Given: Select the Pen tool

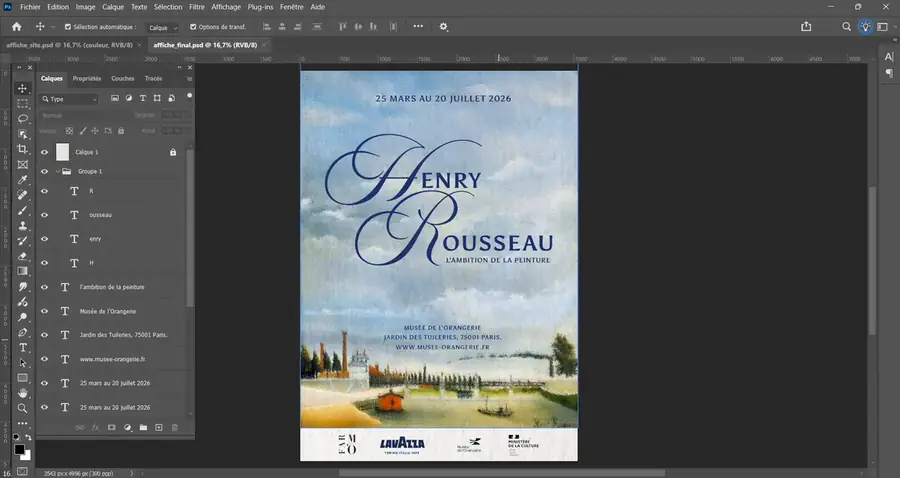Looking at the screenshot, I should tap(22, 332).
